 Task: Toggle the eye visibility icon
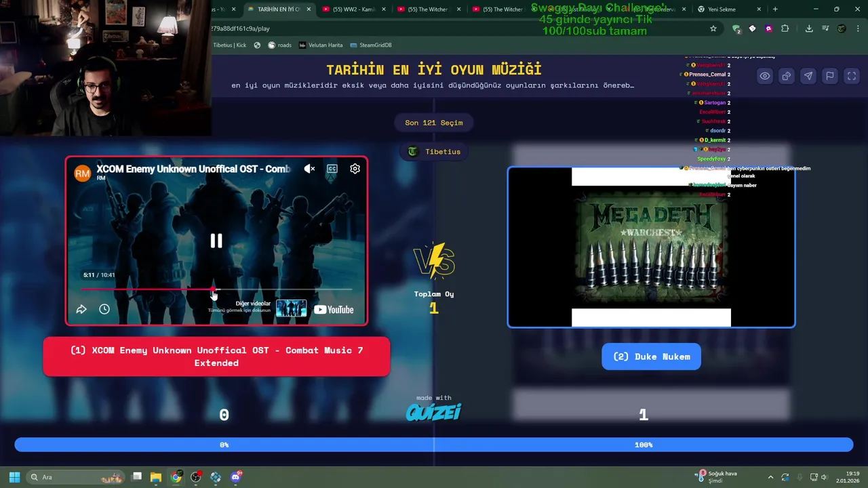tap(765, 76)
